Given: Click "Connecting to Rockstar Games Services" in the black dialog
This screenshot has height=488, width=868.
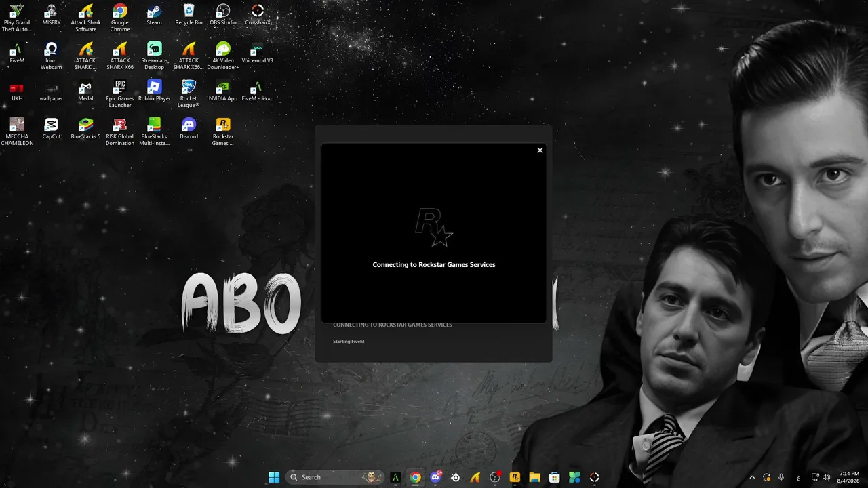Looking at the screenshot, I should pos(434,265).
